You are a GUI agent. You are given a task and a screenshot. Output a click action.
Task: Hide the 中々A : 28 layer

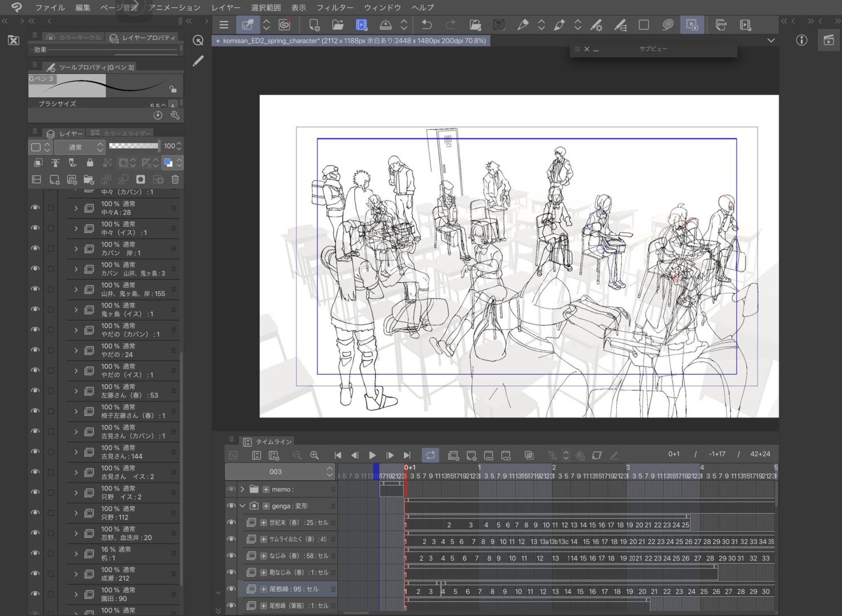coord(35,208)
